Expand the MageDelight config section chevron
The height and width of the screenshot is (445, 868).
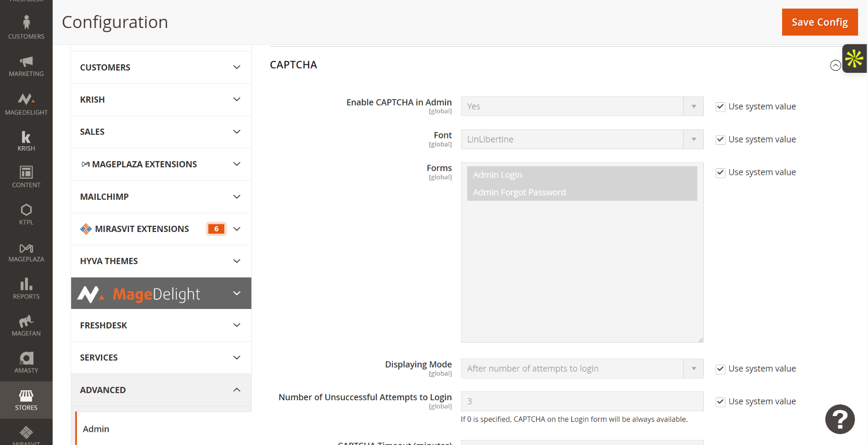coord(236,293)
